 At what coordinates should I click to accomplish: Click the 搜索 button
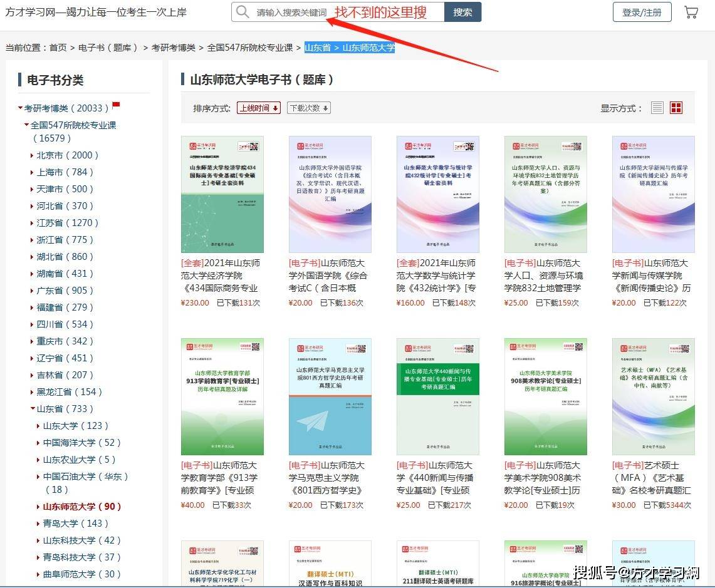click(x=462, y=12)
